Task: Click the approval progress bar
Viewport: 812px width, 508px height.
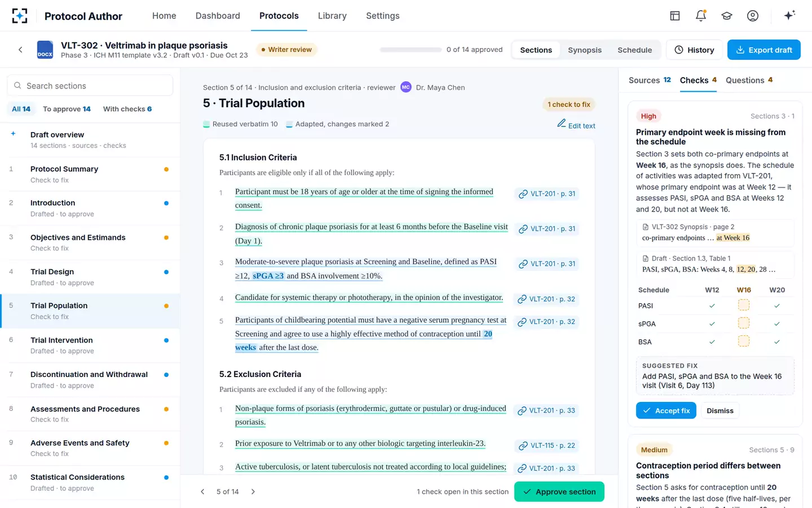Action: click(411, 50)
